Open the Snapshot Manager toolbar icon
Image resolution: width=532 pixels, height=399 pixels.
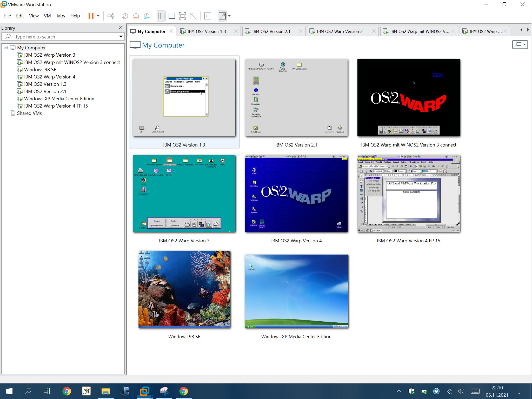[x=147, y=16]
